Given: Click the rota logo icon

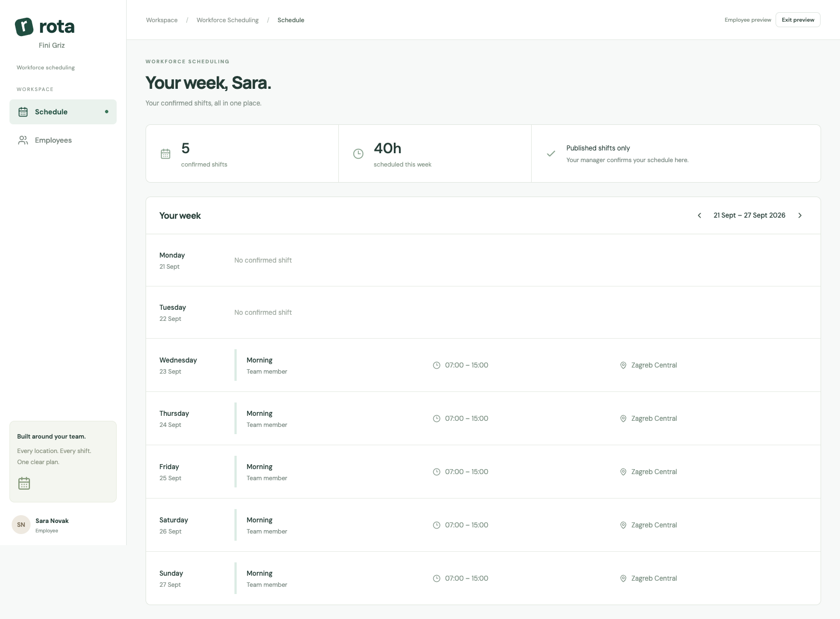Looking at the screenshot, I should point(24,27).
